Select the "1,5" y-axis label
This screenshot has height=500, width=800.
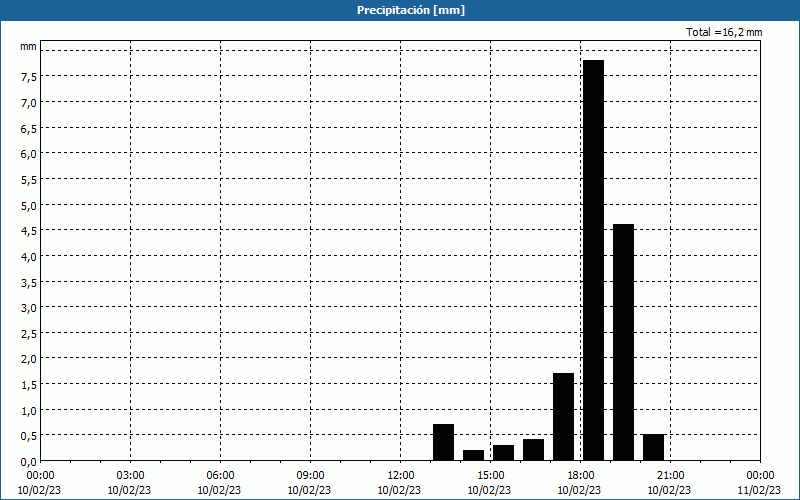tap(29, 385)
